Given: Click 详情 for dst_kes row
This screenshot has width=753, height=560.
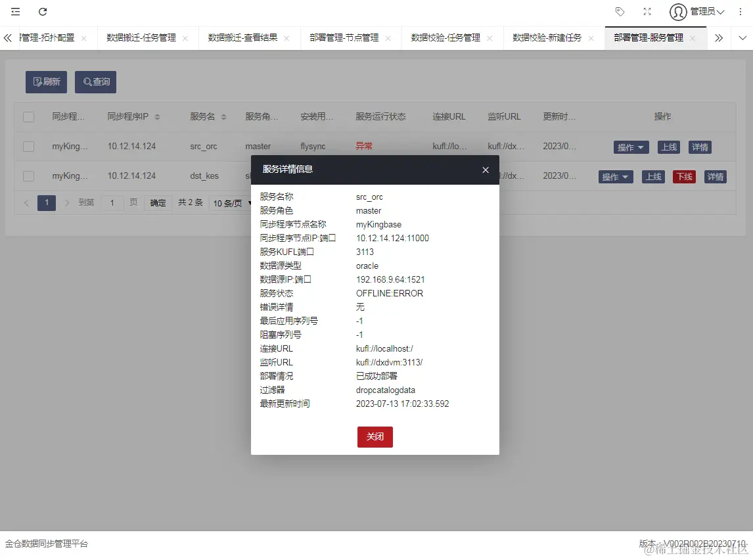Looking at the screenshot, I should pyautogui.click(x=716, y=177).
